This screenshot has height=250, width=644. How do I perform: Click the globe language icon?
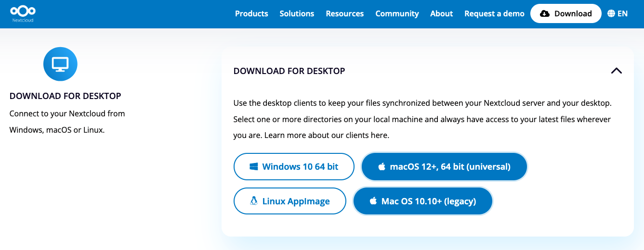(611, 13)
